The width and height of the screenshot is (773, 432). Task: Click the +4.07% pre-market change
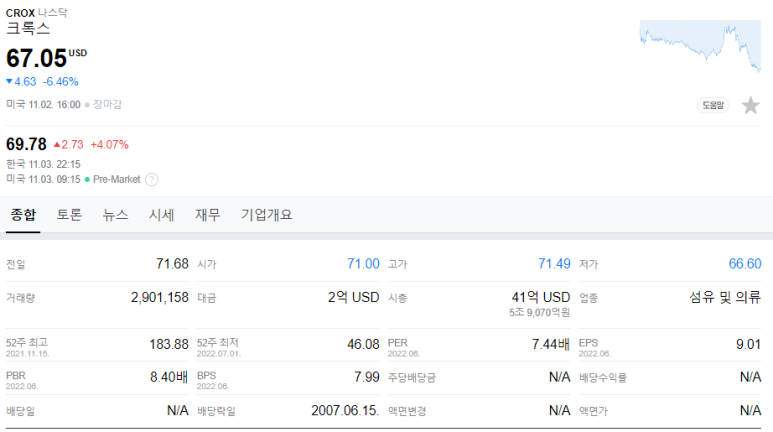pos(109,144)
